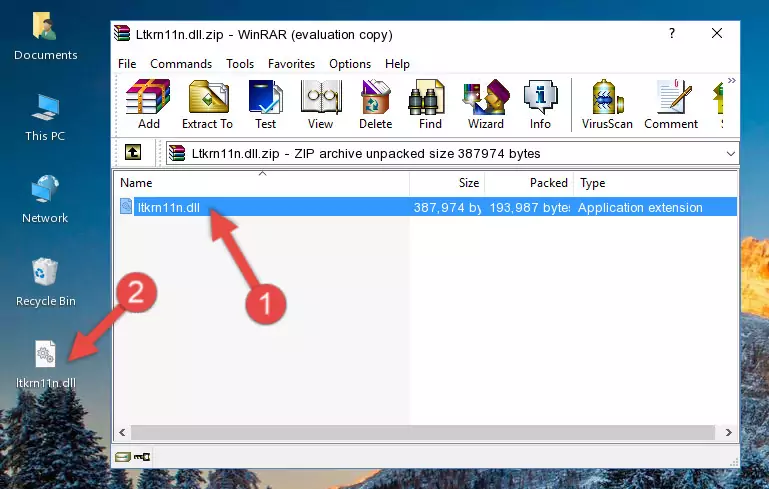The width and height of the screenshot is (769, 489).
Task: Close the WinRAR window
Action: tap(717, 33)
